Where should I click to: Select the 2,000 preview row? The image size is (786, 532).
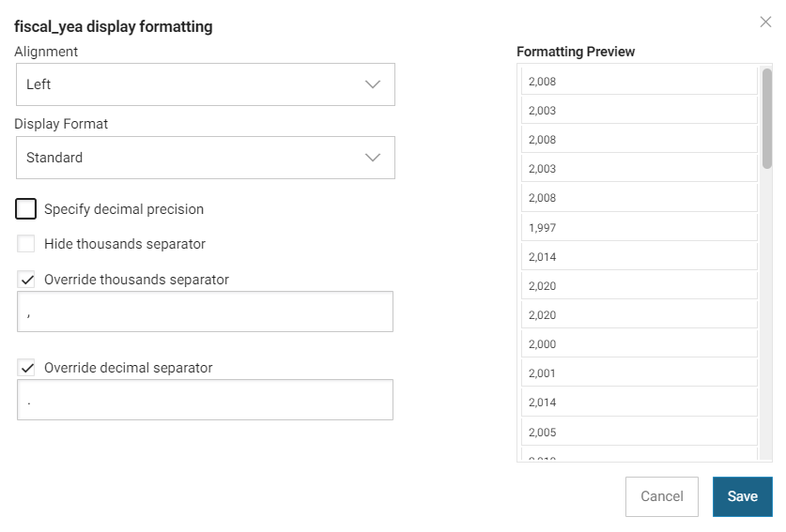pyautogui.click(x=640, y=344)
